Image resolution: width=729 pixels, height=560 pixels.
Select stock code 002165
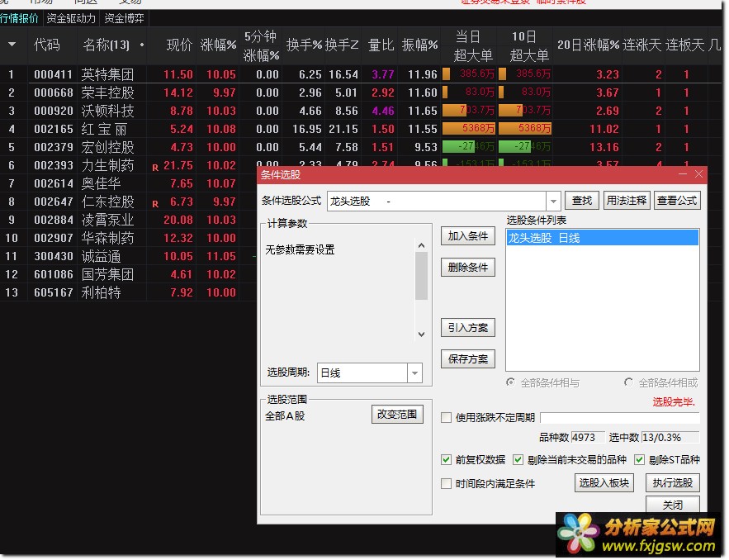coord(54,129)
